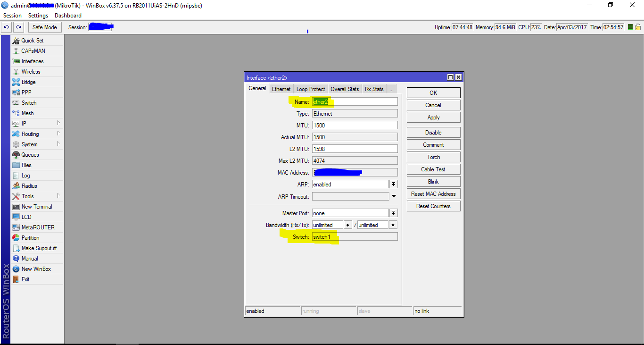This screenshot has width=644, height=345.
Task: Open the Quick Set sidebar icon
Action: pyautogui.click(x=16, y=41)
